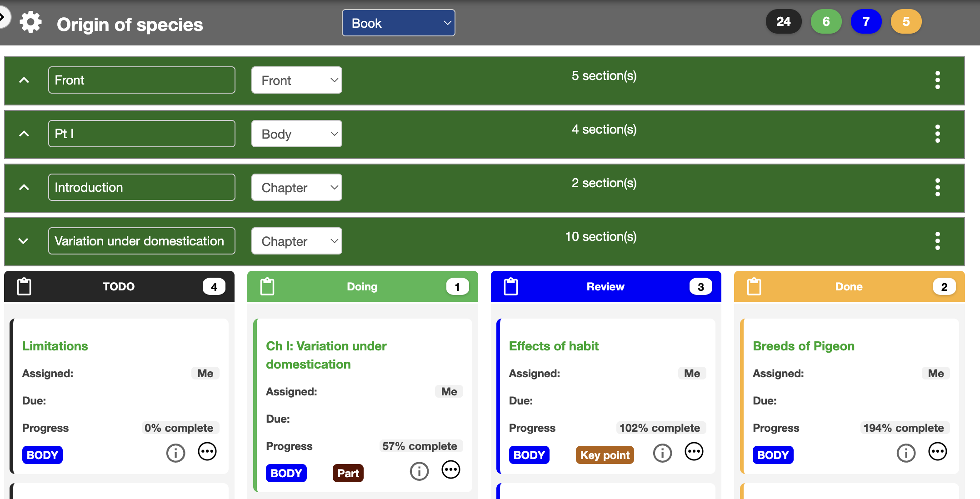This screenshot has width=980, height=499.
Task: Open the Chapter type dropdown for Introduction
Action: tap(296, 187)
